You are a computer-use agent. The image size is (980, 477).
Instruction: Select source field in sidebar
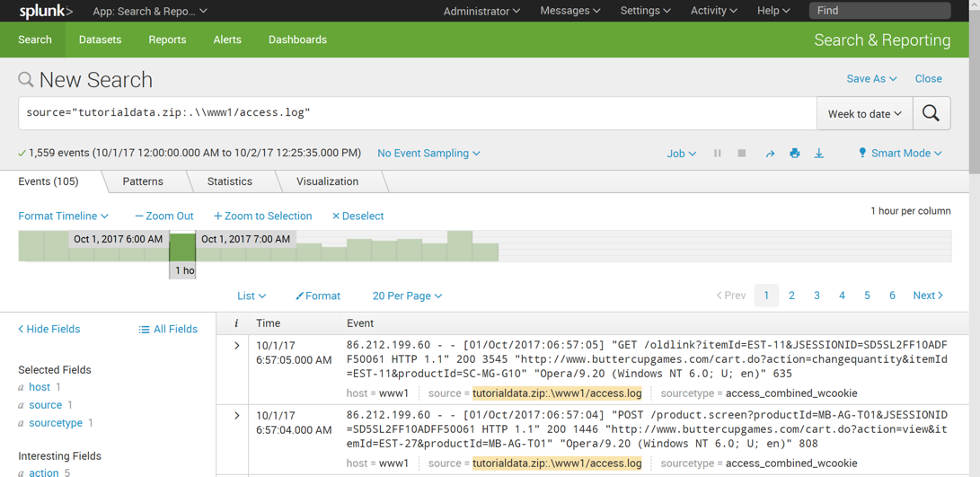(46, 405)
